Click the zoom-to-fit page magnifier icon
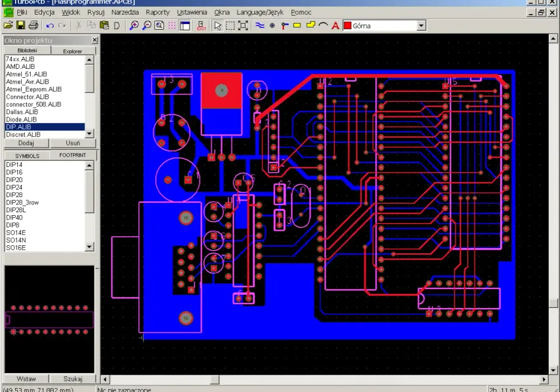This screenshot has width=560, height=392. [x=159, y=25]
